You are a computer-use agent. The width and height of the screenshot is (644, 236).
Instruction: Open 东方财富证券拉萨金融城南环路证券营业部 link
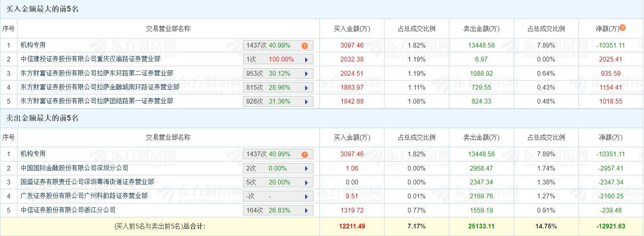click(x=100, y=87)
